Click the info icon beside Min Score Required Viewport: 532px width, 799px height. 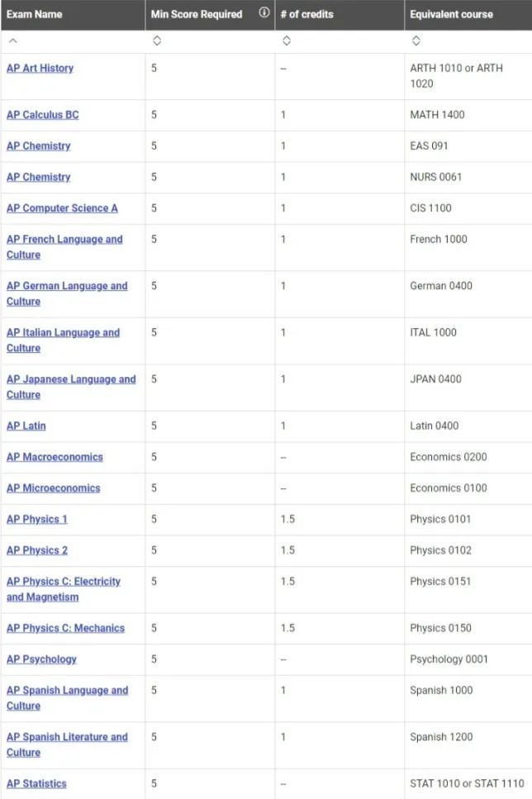click(264, 13)
